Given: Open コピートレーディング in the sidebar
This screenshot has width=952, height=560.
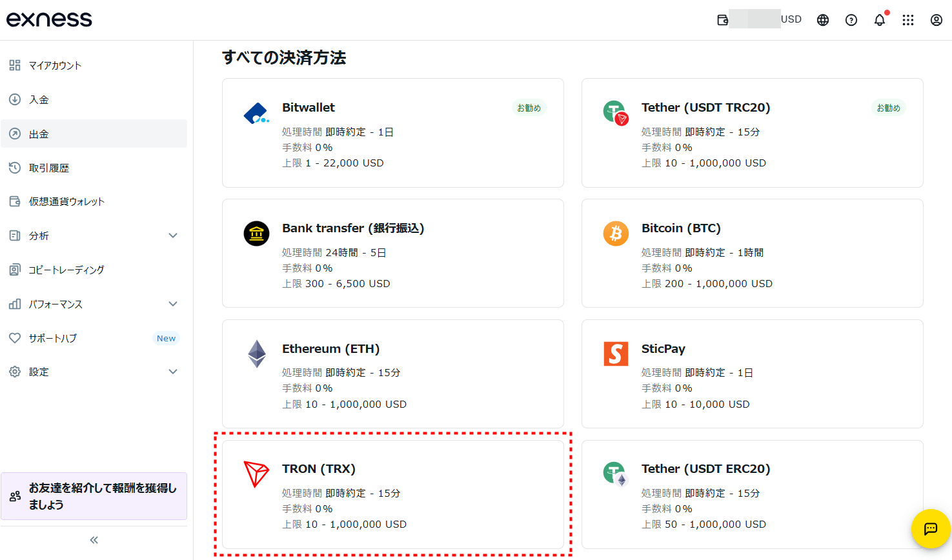Looking at the screenshot, I should pos(94,270).
